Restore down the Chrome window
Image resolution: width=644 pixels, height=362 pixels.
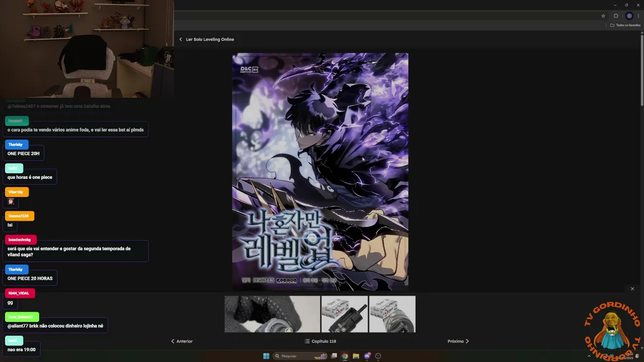(x=626, y=5)
